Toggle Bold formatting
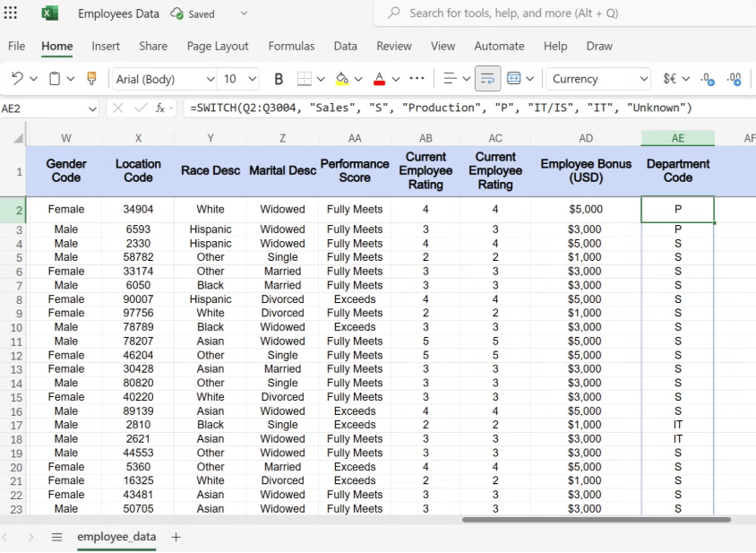This screenshot has height=553, width=756. (x=279, y=79)
